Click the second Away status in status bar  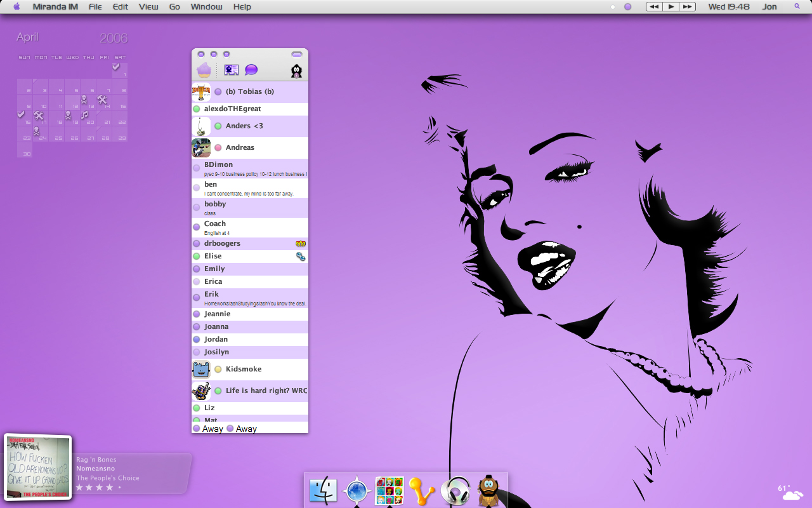[242, 429]
